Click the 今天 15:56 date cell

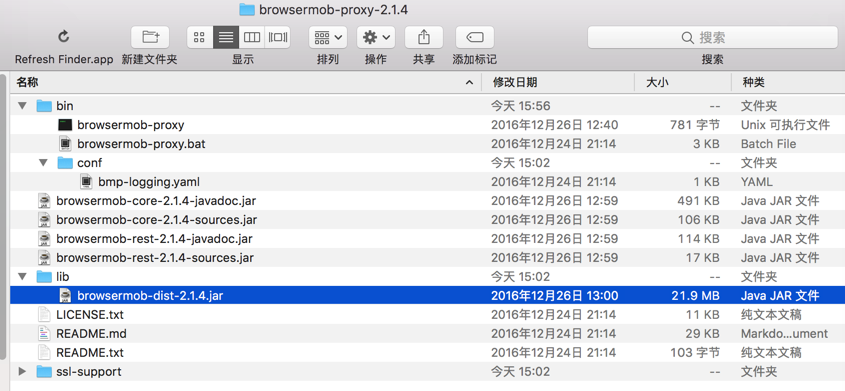coord(521,106)
